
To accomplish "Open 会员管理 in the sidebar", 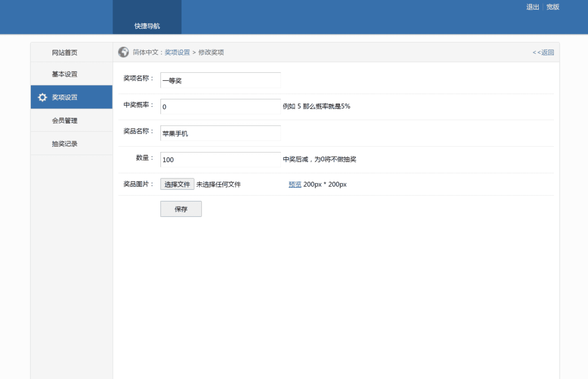I will [65, 121].
